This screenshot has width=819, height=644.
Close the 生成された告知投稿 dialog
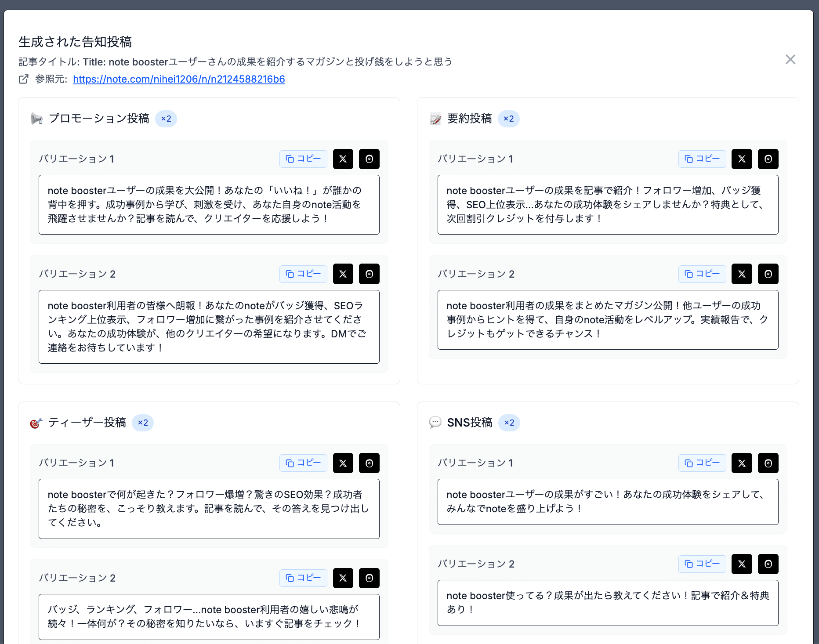point(790,59)
